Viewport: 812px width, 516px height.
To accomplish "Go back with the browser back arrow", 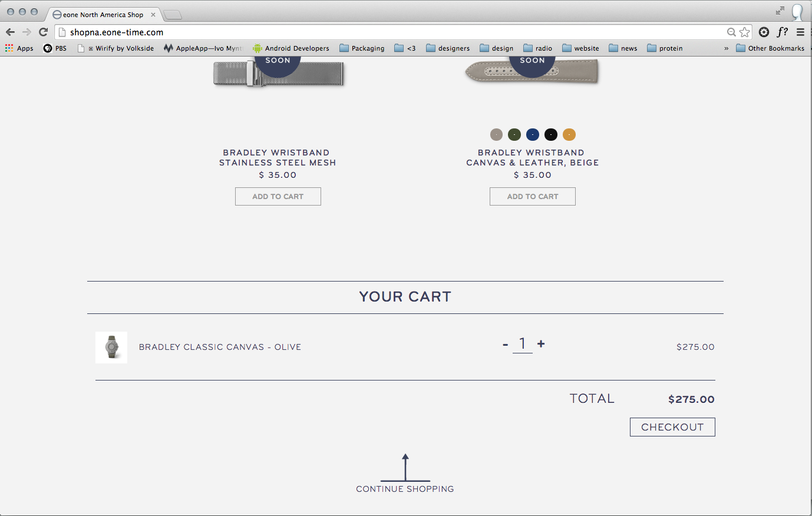I will click(x=10, y=32).
